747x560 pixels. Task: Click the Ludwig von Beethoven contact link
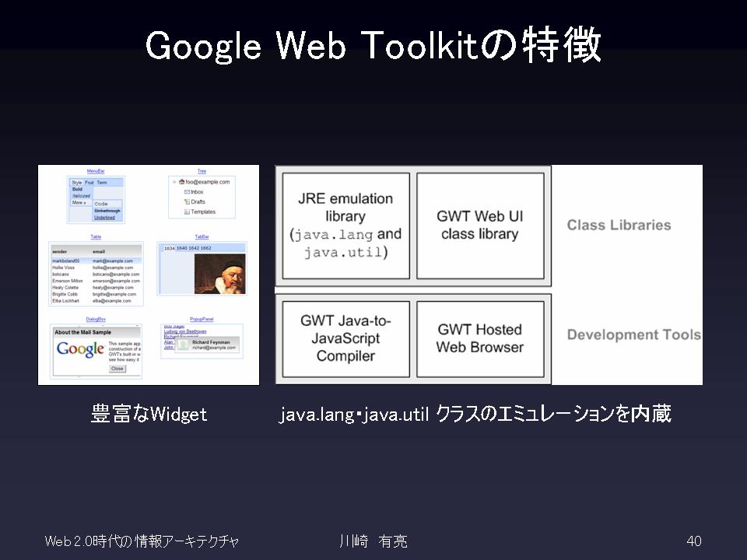click(185, 331)
